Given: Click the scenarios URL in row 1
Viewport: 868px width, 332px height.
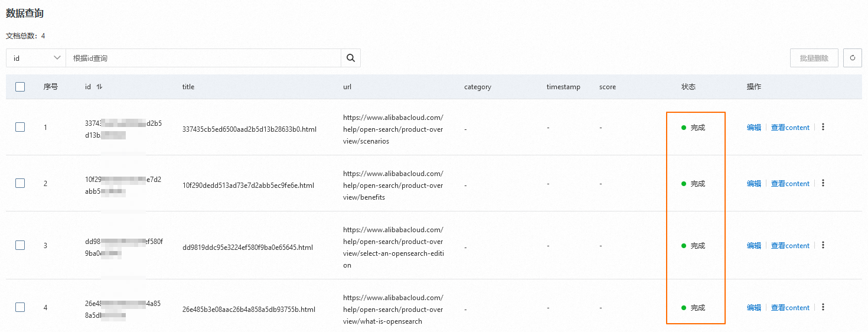Looking at the screenshot, I should point(393,129).
